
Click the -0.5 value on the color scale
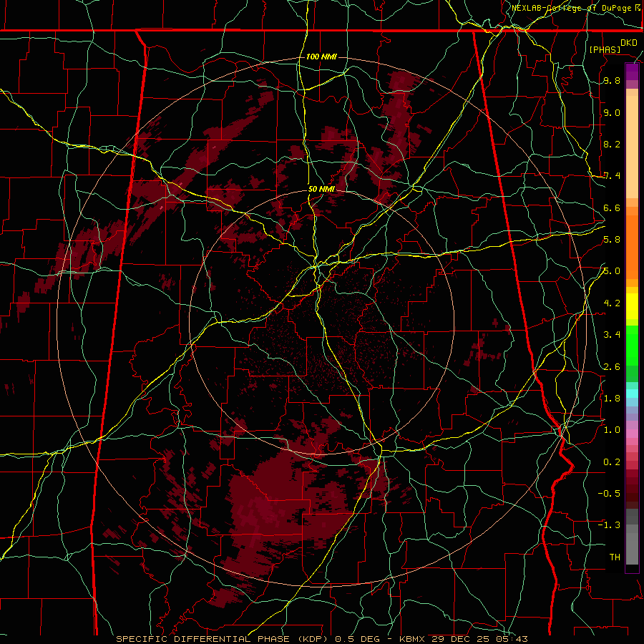click(x=609, y=493)
